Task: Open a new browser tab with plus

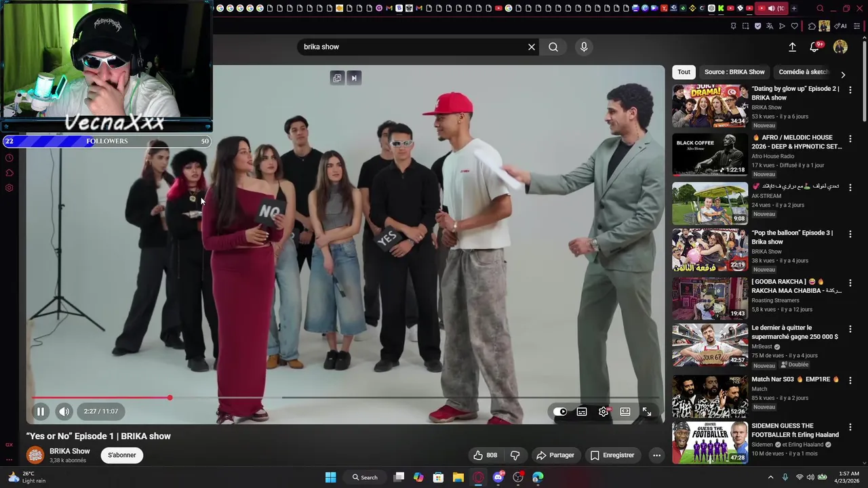Action: (794, 8)
